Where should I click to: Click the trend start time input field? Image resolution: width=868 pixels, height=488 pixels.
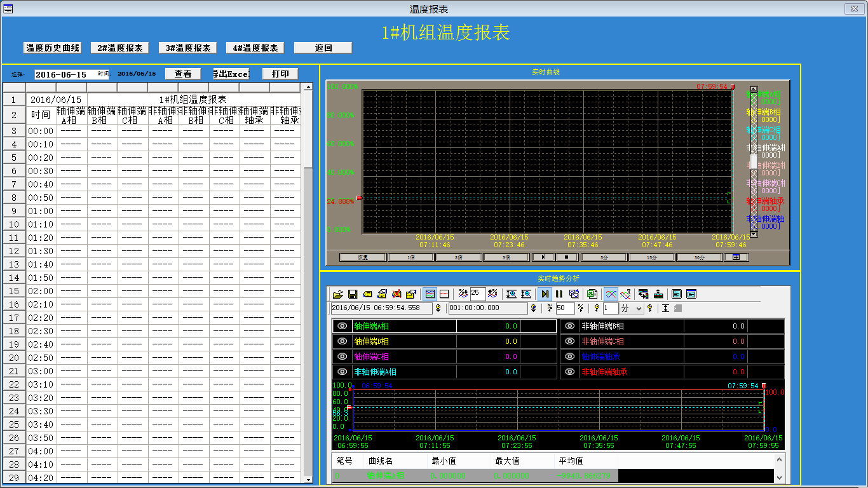click(x=381, y=308)
